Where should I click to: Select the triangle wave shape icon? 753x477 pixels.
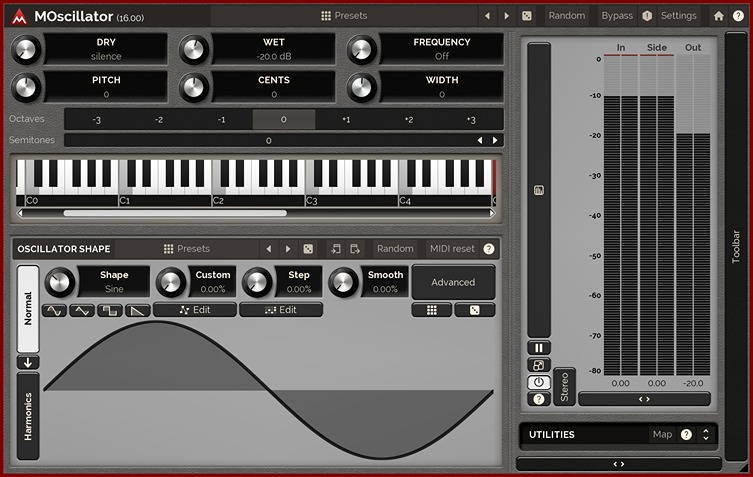tap(82, 310)
